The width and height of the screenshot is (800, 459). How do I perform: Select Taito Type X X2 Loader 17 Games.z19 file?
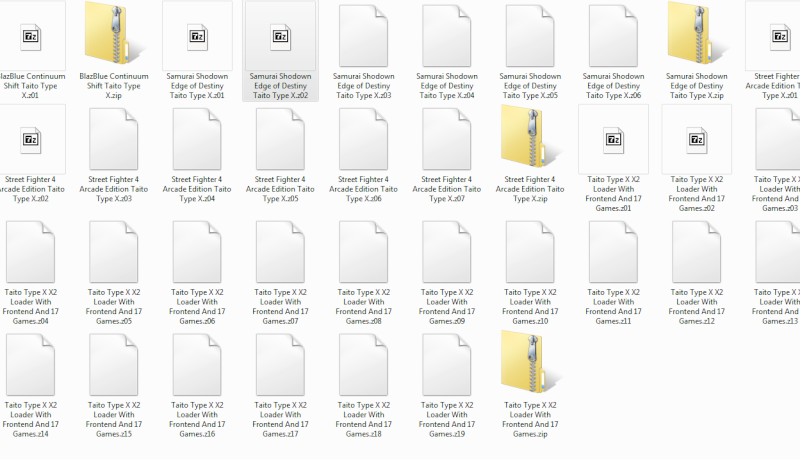point(446,365)
